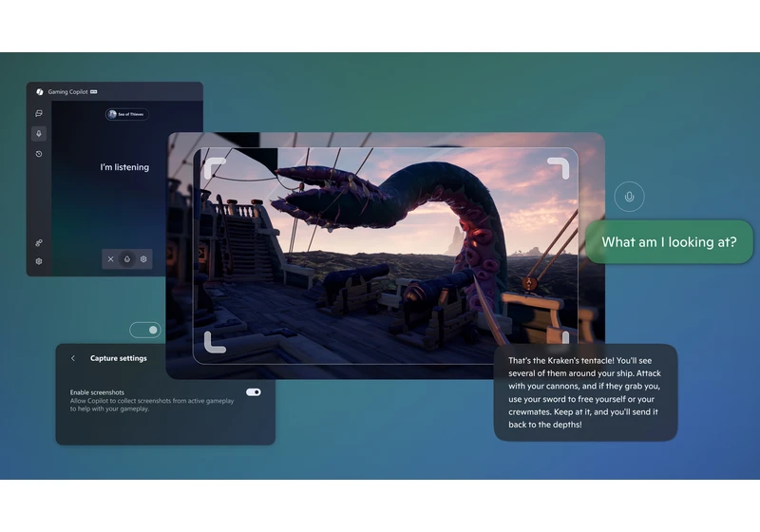Select the voice mode microphone in sidebar
The image size is (760, 532).
pos(39,134)
